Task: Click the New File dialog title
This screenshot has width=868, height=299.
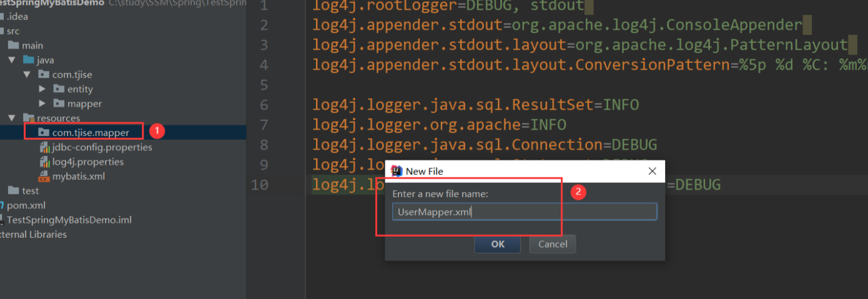Action: point(425,170)
